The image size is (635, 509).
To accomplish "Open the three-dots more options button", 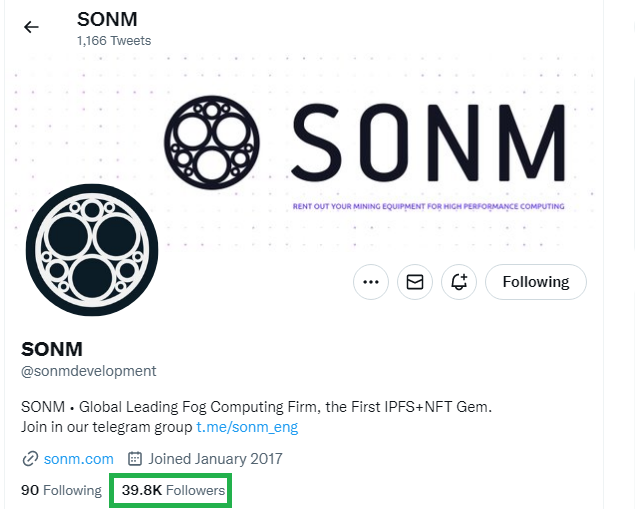I will pos(371,282).
